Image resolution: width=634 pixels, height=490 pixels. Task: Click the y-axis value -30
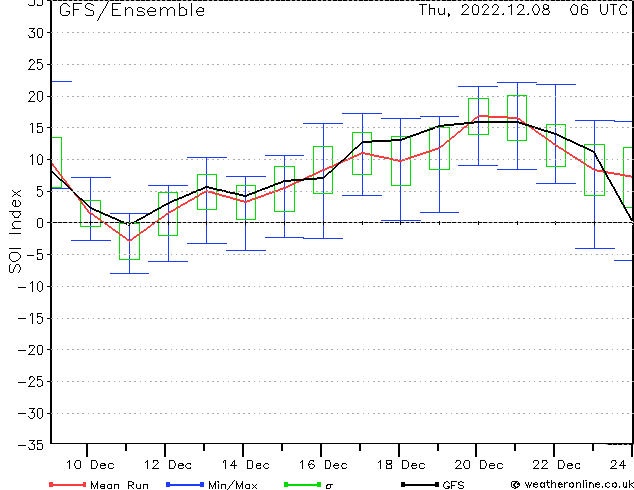[31, 414]
